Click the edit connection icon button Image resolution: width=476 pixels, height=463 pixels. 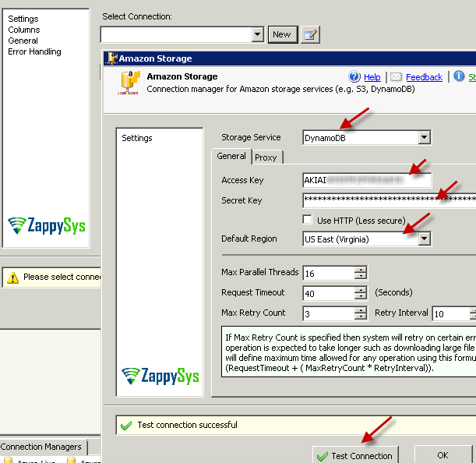pos(310,34)
